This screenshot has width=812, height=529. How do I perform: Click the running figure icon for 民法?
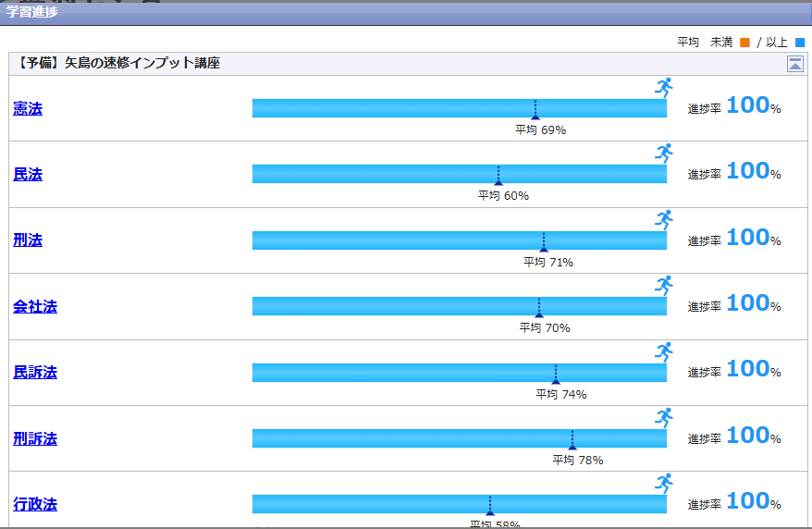(664, 154)
